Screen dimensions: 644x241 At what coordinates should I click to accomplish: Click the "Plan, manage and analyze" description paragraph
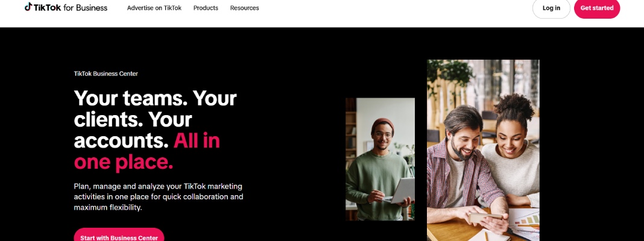pyautogui.click(x=158, y=196)
